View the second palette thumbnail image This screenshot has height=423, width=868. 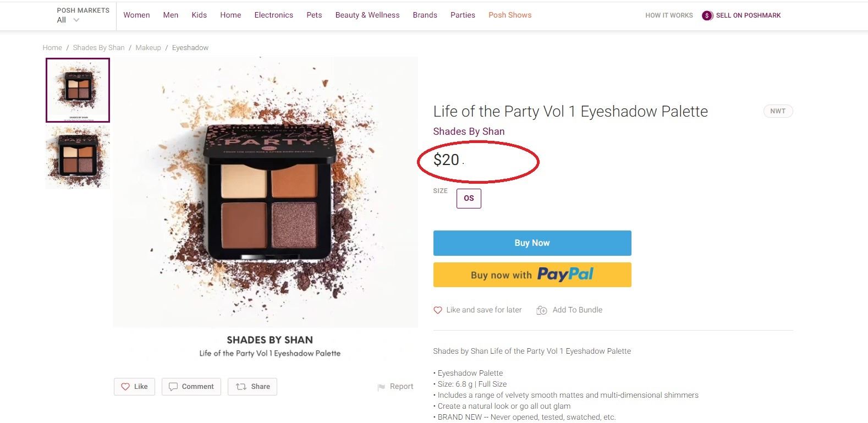[x=78, y=157]
